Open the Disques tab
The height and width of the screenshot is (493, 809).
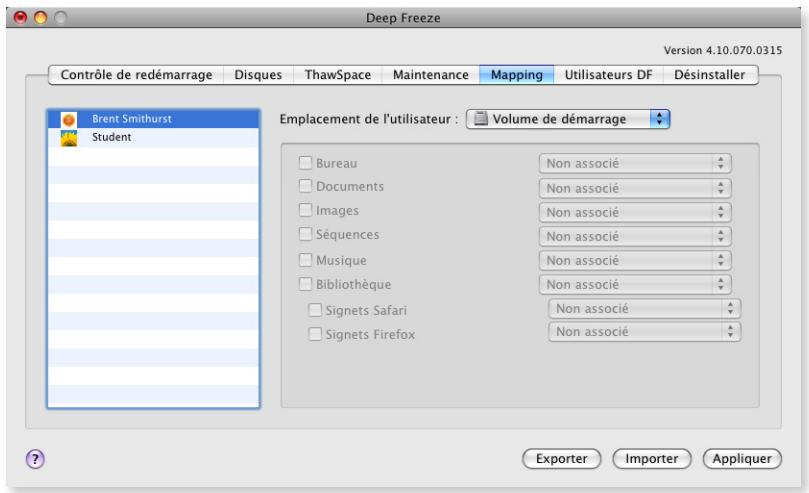[x=258, y=75]
